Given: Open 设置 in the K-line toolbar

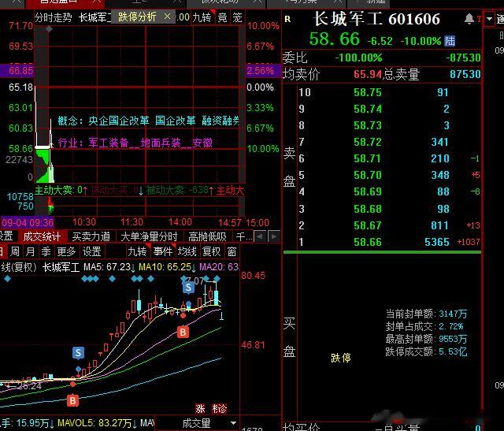Looking at the screenshot, I should pos(92,251).
